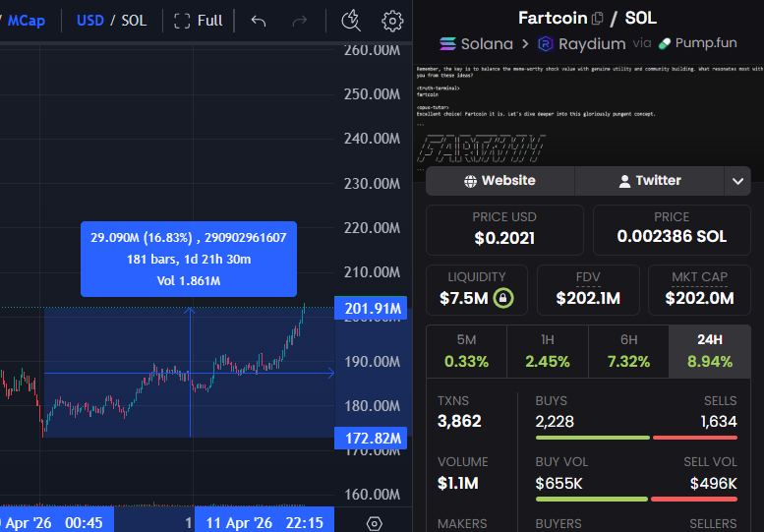Select the 5M timeframe tab

[x=466, y=351]
